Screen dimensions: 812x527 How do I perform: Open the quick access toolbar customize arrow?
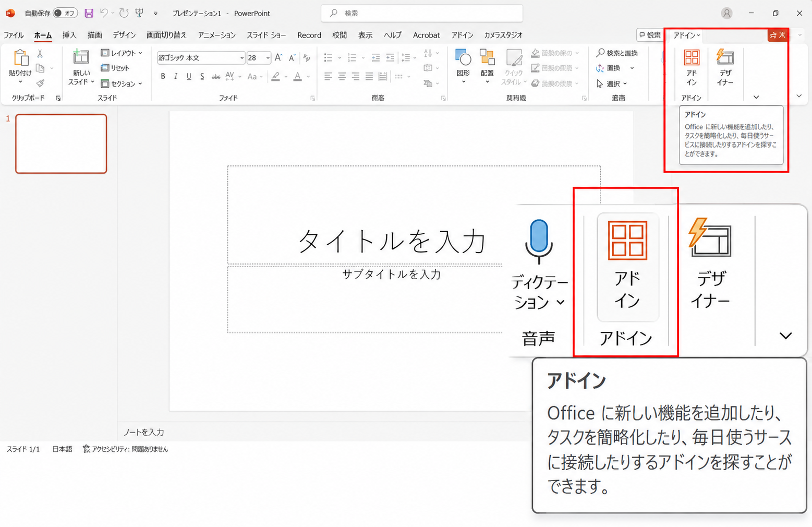pyautogui.click(x=155, y=13)
